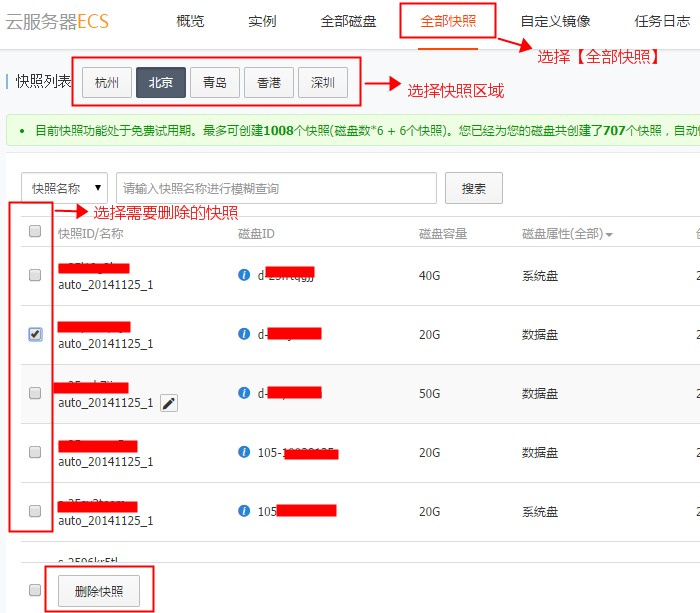Click the info icon in the 50G row
This screenshot has width=700, height=613.
click(x=244, y=393)
